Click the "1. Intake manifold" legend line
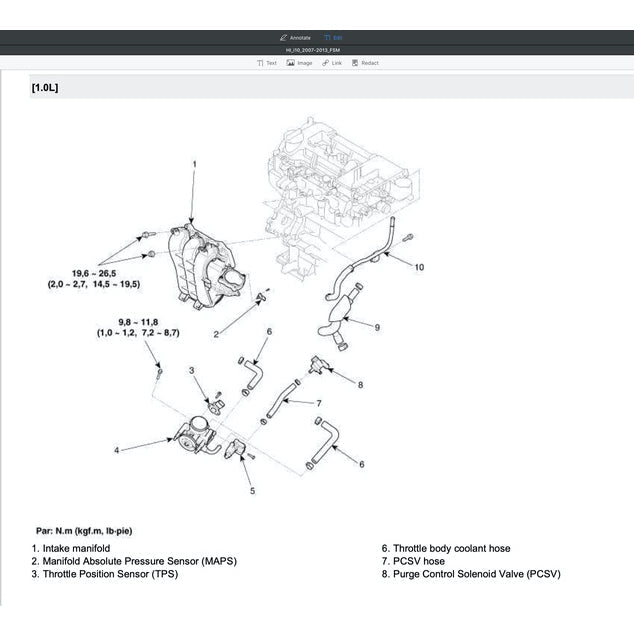 click(x=70, y=548)
